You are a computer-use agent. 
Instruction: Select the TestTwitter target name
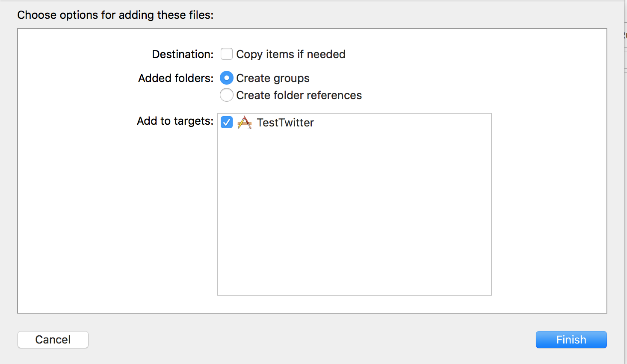(x=285, y=123)
